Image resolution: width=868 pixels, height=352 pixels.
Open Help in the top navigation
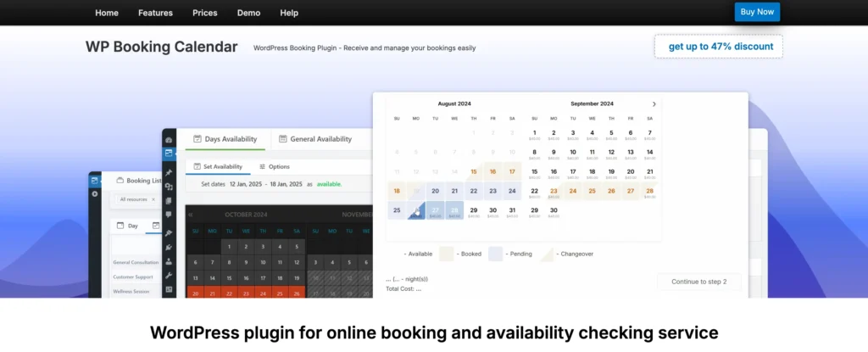point(289,13)
